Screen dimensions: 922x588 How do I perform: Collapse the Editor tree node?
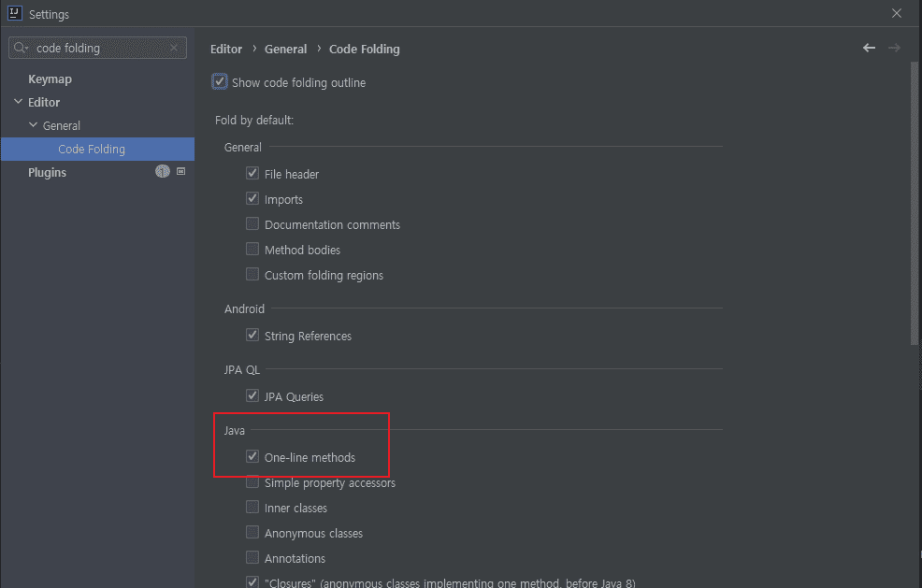click(x=18, y=102)
